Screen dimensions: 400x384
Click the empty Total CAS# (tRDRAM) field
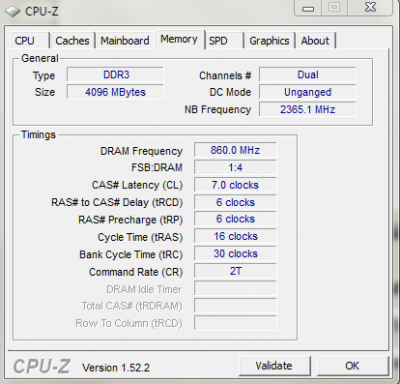point(235,306)
